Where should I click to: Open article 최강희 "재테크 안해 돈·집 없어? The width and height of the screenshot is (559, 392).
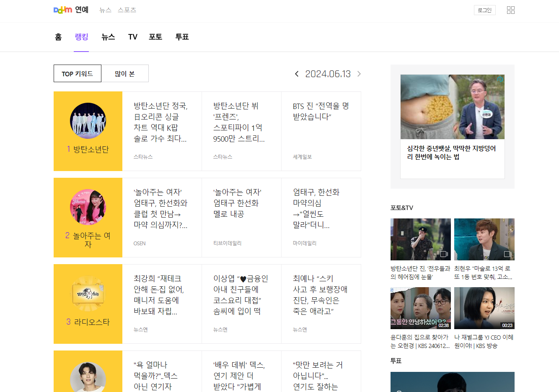pos(159,295)
